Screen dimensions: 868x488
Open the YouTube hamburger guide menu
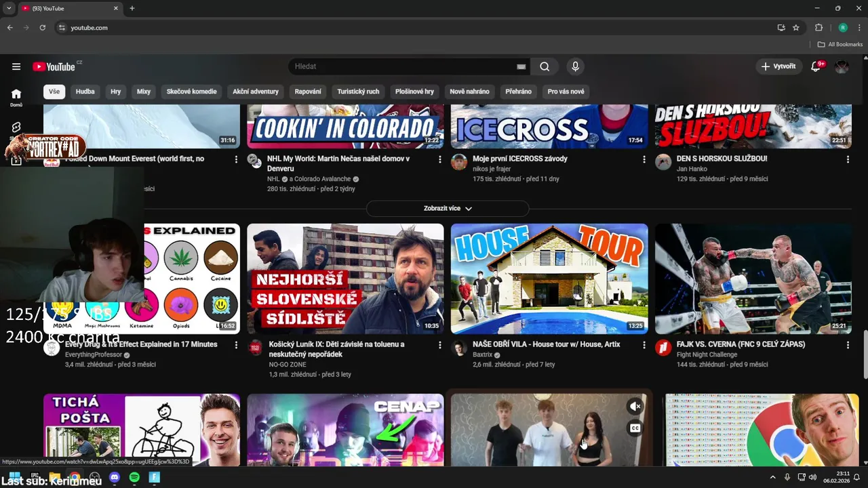pyautogui.click(x=16, y=66)
